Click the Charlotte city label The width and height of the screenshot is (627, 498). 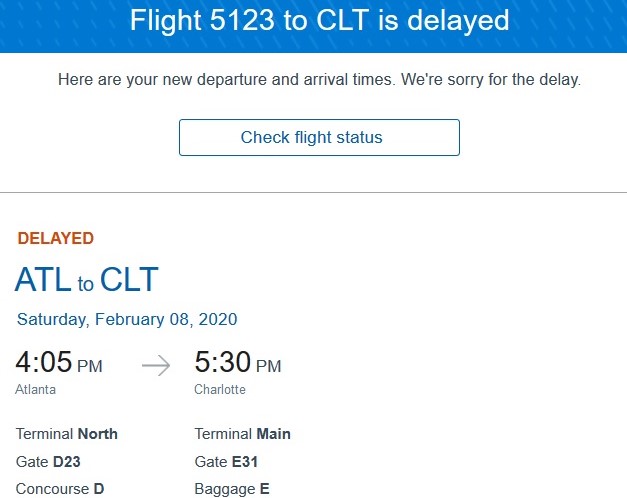220,390
